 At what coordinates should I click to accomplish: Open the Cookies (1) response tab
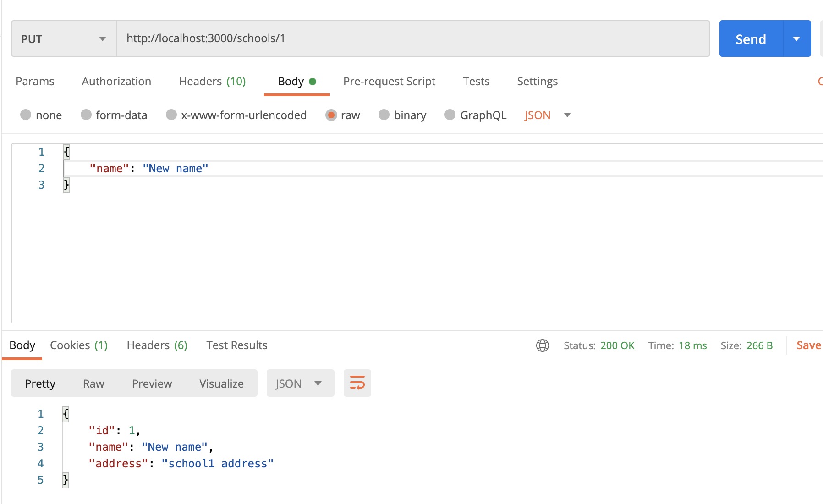pyautogui.click(x=79, y=345)
